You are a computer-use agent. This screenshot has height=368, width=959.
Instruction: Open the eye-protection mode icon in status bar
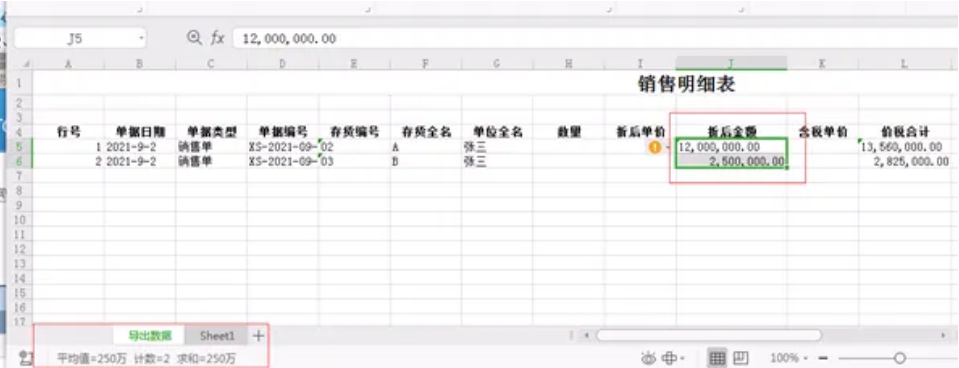pos(649,358)
